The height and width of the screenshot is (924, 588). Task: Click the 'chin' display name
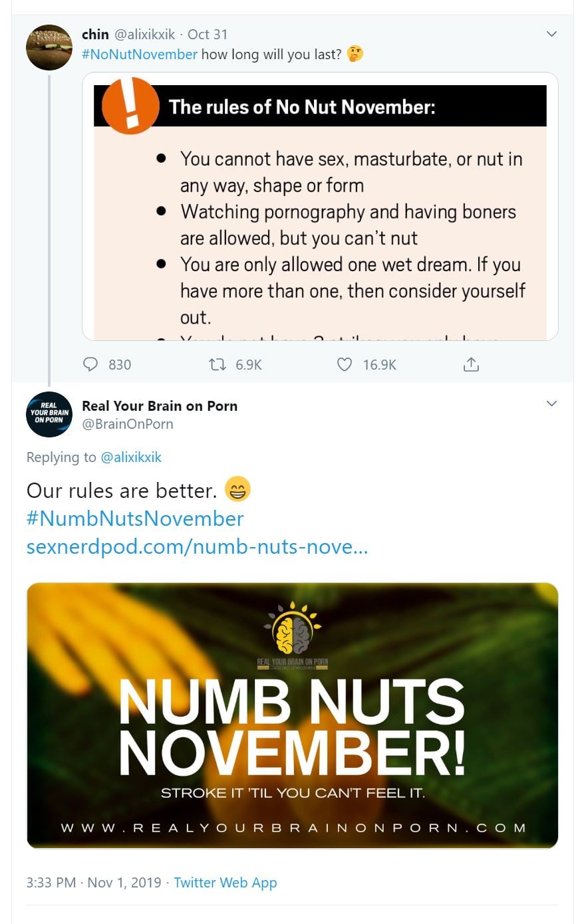95,35
